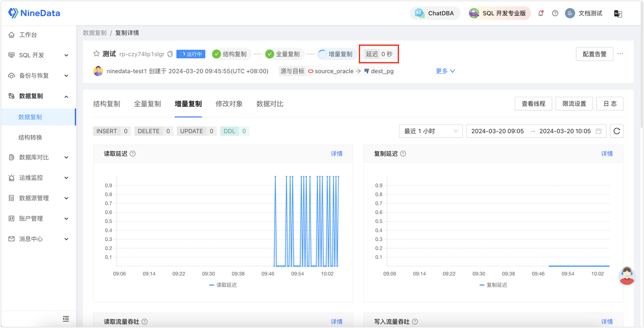Toggle the INSERT filter tag
This screenshot has height=328, width=644.
click(x=112, y=131)
